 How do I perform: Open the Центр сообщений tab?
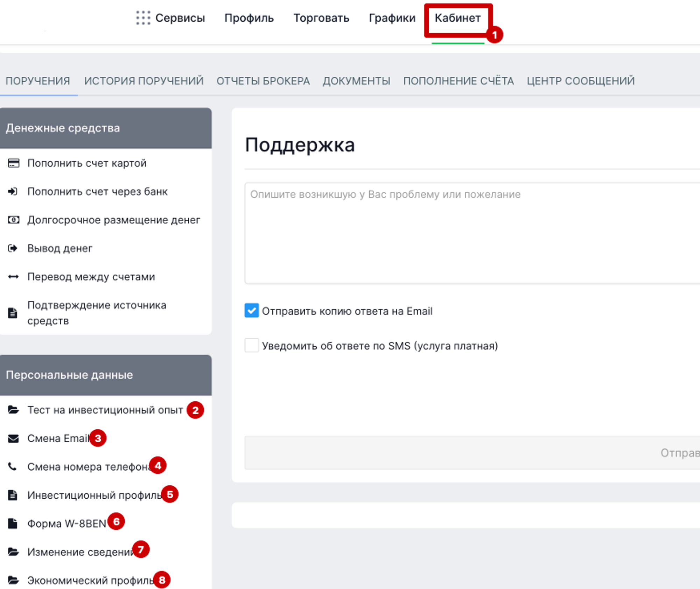point(581,81)
